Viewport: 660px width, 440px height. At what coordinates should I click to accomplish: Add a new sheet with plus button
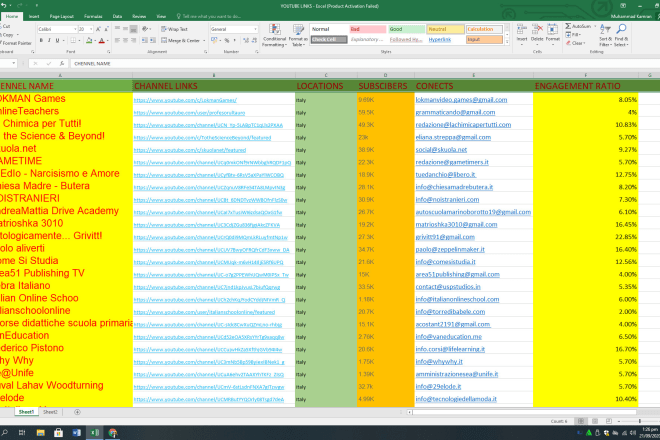coord(77,412)
